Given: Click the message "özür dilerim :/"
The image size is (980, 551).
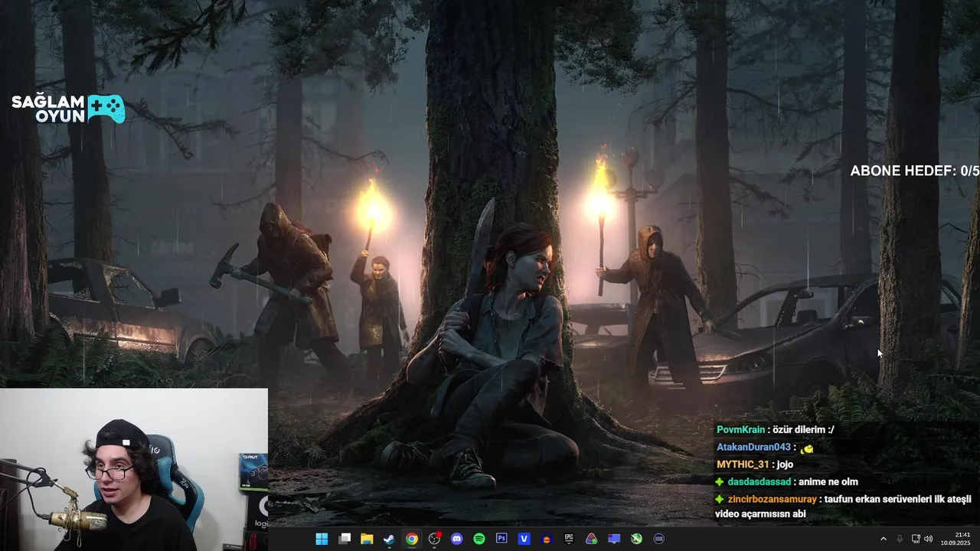Looking at the screenshot, I should 803,429.
